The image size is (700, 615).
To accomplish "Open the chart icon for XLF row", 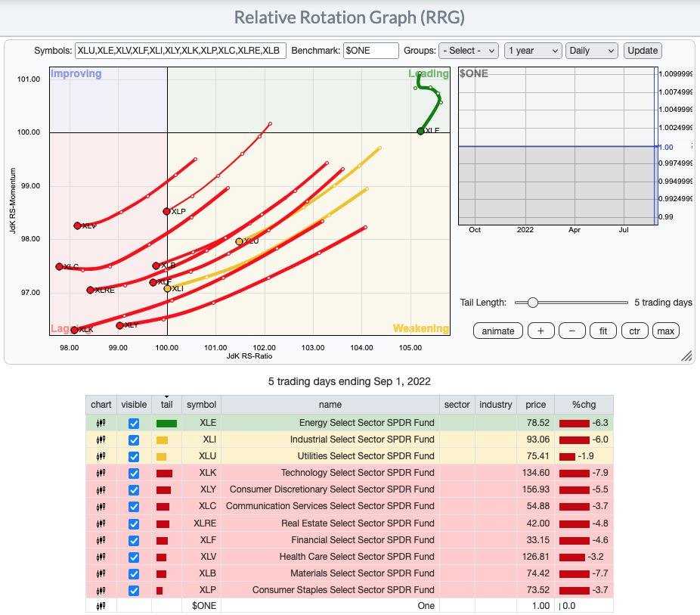I will [101, 540].
